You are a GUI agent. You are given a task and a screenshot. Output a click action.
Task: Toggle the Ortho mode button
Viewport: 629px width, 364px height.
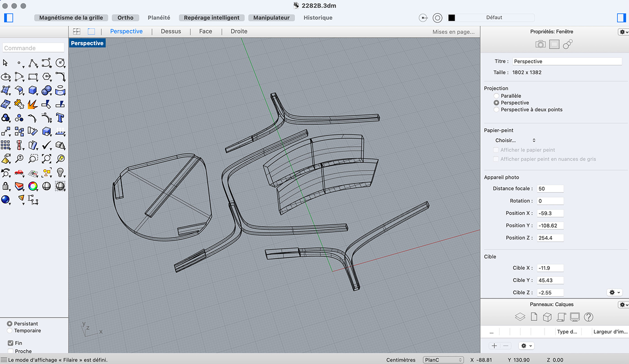(125, 18)
